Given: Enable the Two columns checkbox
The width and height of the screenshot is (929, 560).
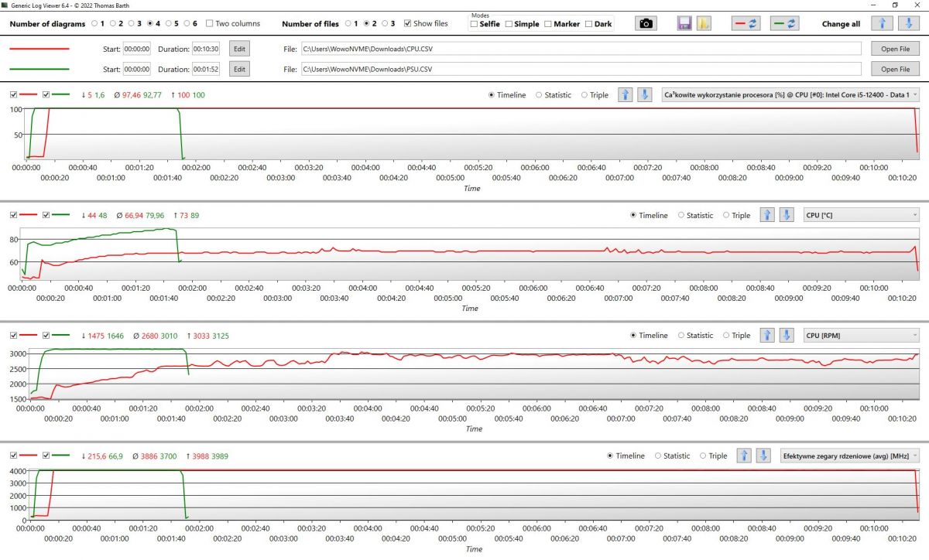Looking at the screenshot, I should click(x=210, y=23).
